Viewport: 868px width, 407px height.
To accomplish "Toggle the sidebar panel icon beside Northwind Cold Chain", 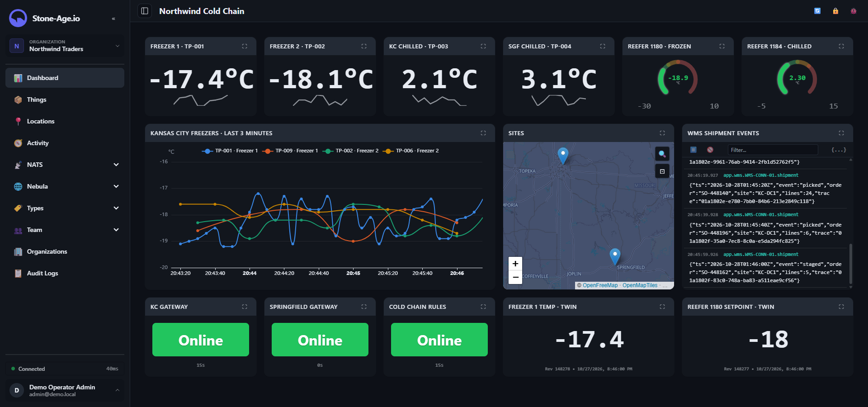I will coord(145,11).
